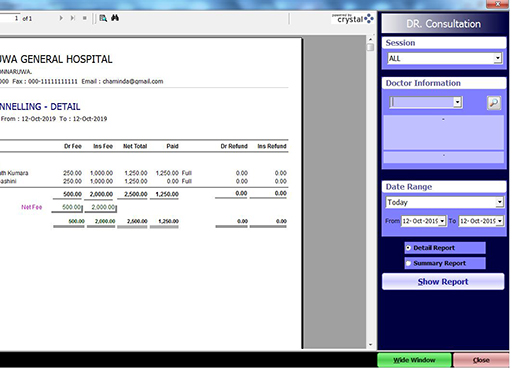Open the To date picker
514x368 pixels.
[499, 221]
